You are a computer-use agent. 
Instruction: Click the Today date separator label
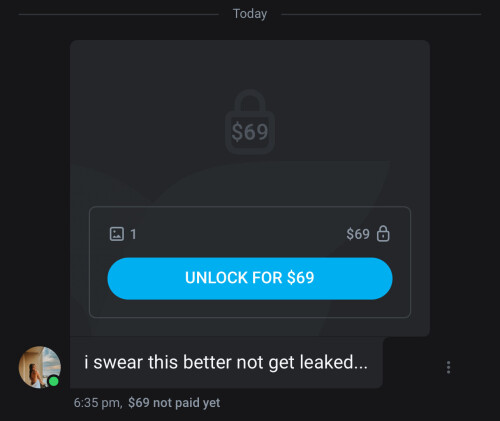click(250, 14)
